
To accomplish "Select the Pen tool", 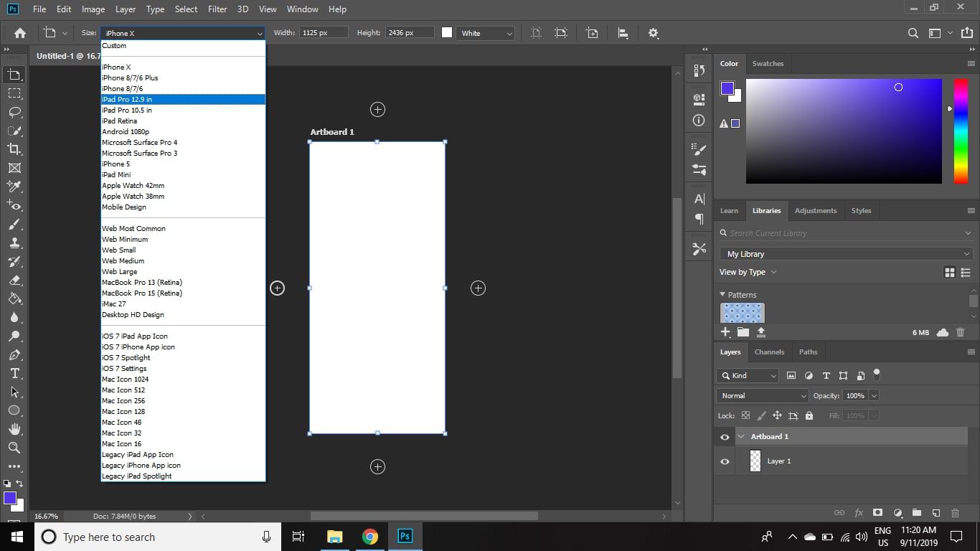I will (x=14, y=355).
